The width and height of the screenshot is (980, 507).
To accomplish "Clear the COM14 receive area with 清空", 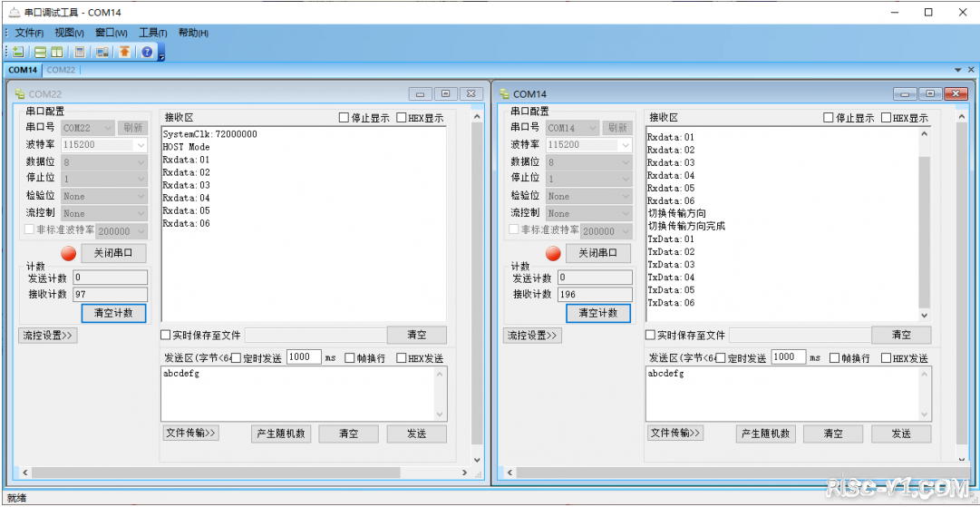I will point(901,335).
